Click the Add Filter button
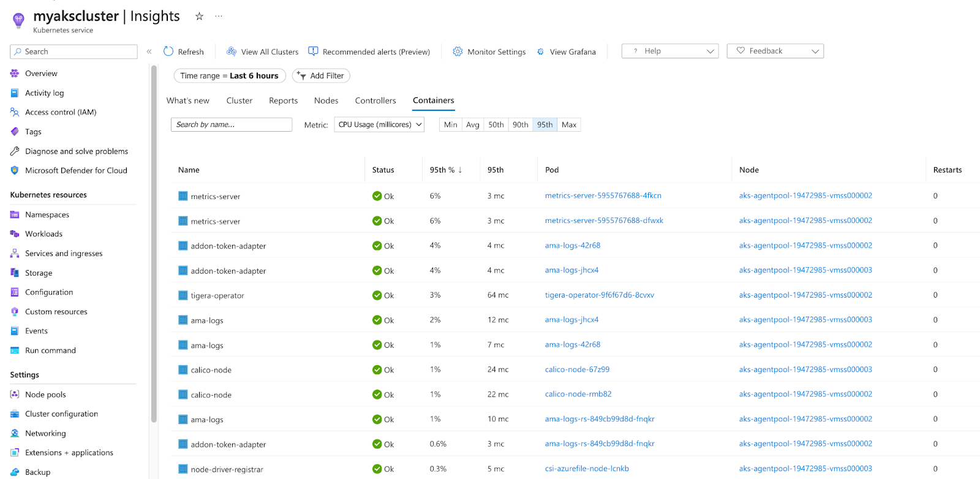 tap(321, 76)
